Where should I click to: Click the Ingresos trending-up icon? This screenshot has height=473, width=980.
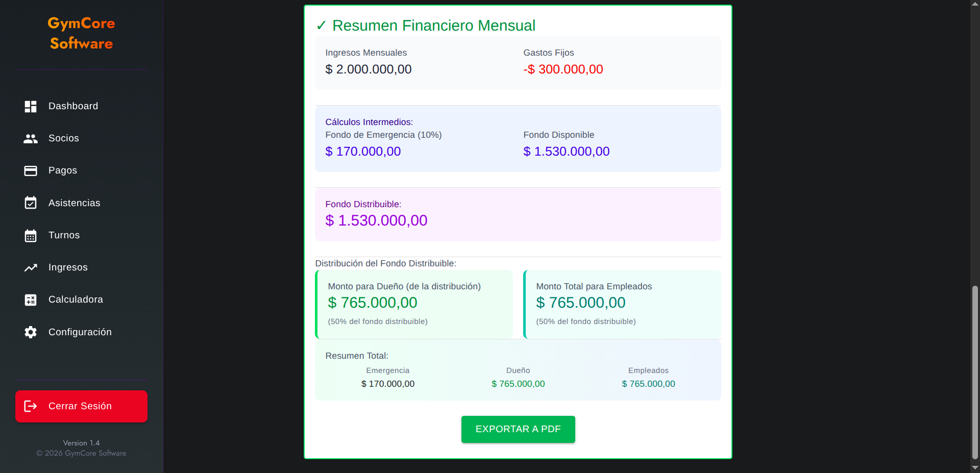[31, 267]
